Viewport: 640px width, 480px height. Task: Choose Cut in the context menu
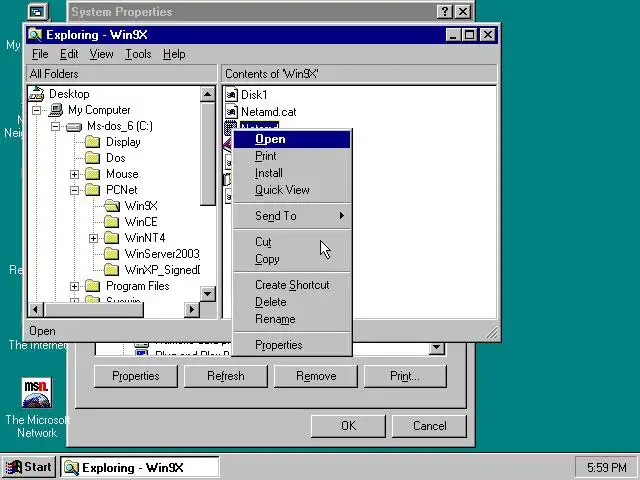click(292, 242)
